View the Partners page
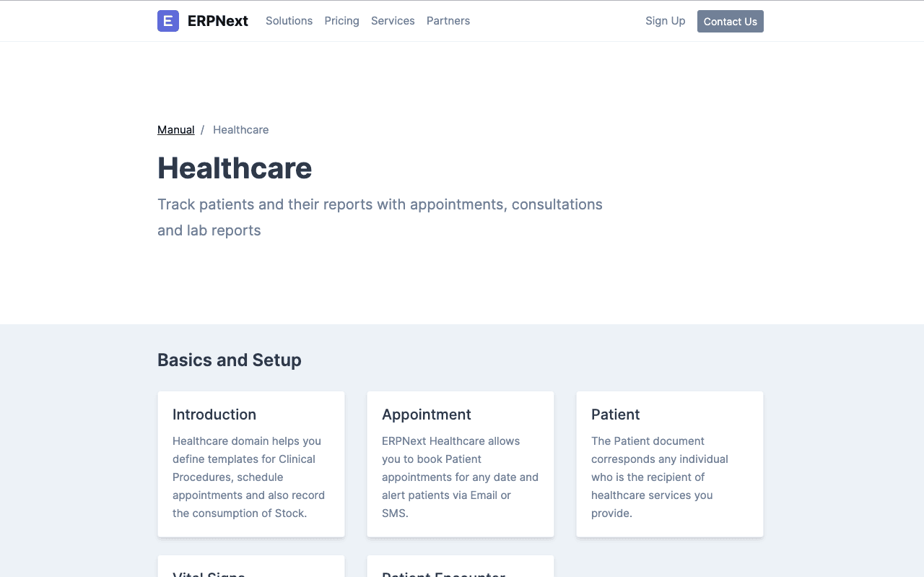Viewport: 924px width, 577px height. pyautogui.click(x=448, y=21)
